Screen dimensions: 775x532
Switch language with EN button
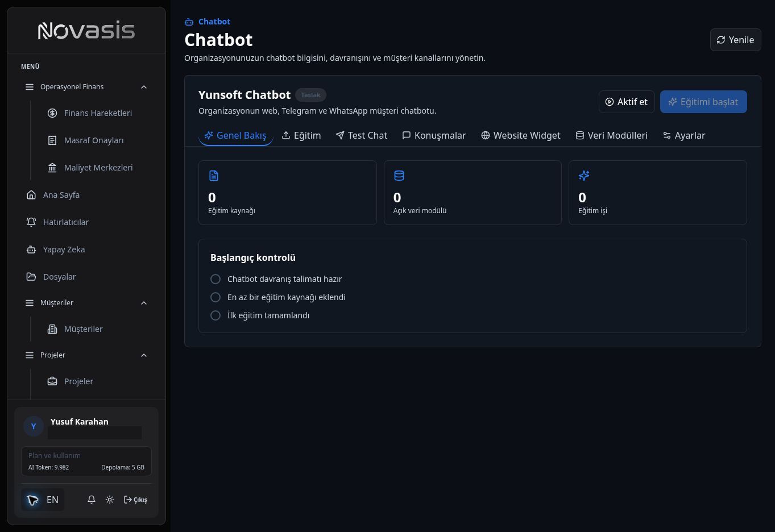pos(43,500)
